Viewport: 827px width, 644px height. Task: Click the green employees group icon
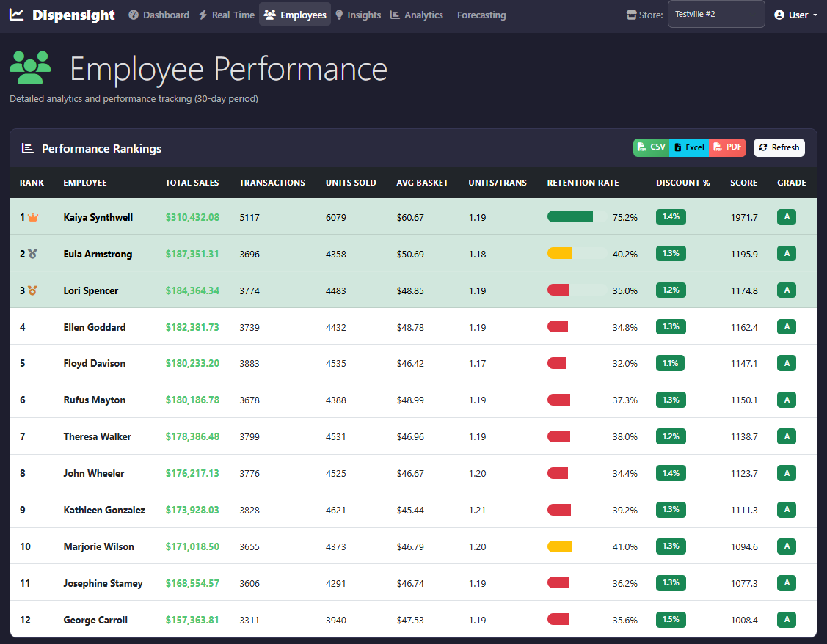(x=30, y=67)
